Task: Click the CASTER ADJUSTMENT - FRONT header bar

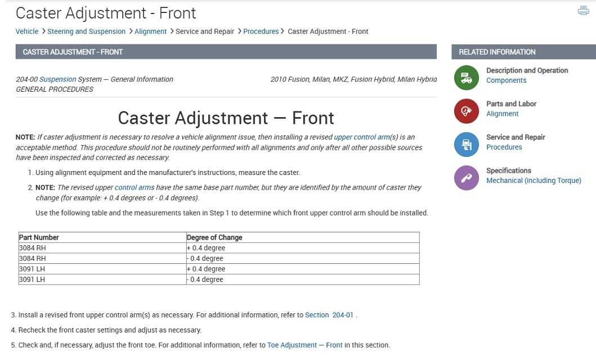Action: tap(226, 52)
